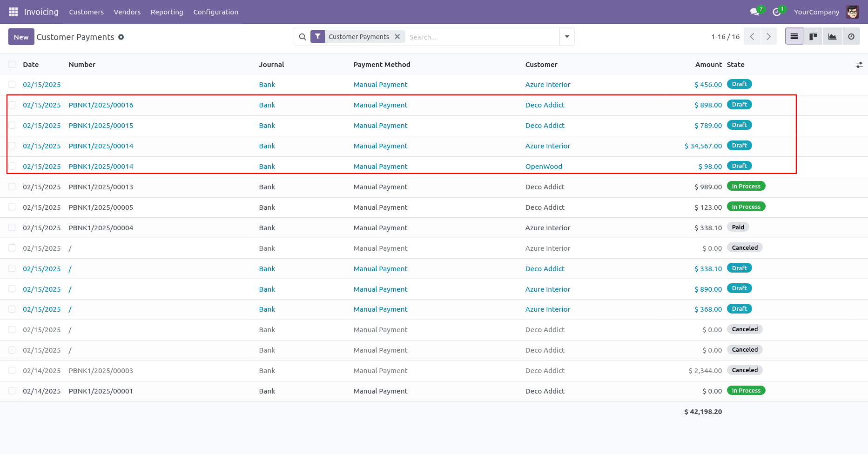868x454 pixels.
Task: Check the PBNK1/2025/00016 row
Action: click(x=12, y=105)
